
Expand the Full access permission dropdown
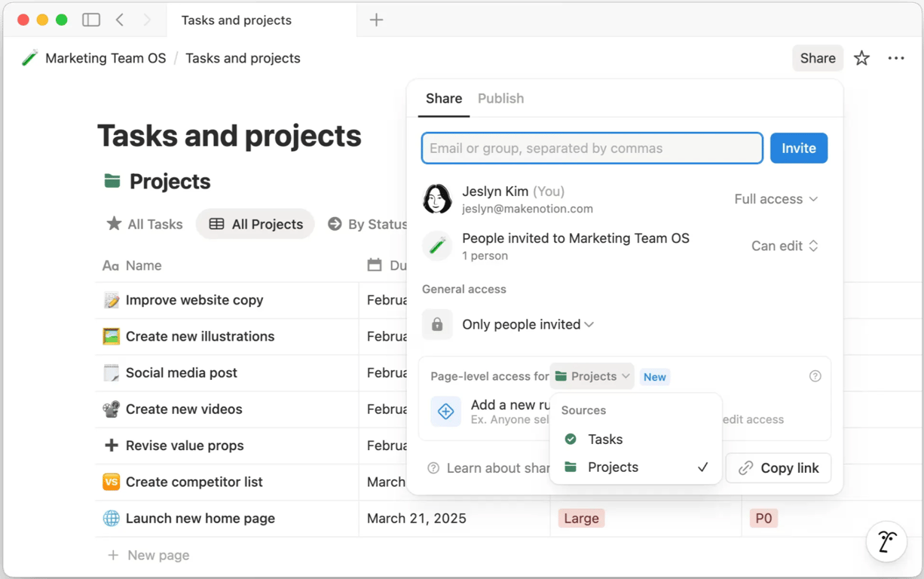pos(776,199)
